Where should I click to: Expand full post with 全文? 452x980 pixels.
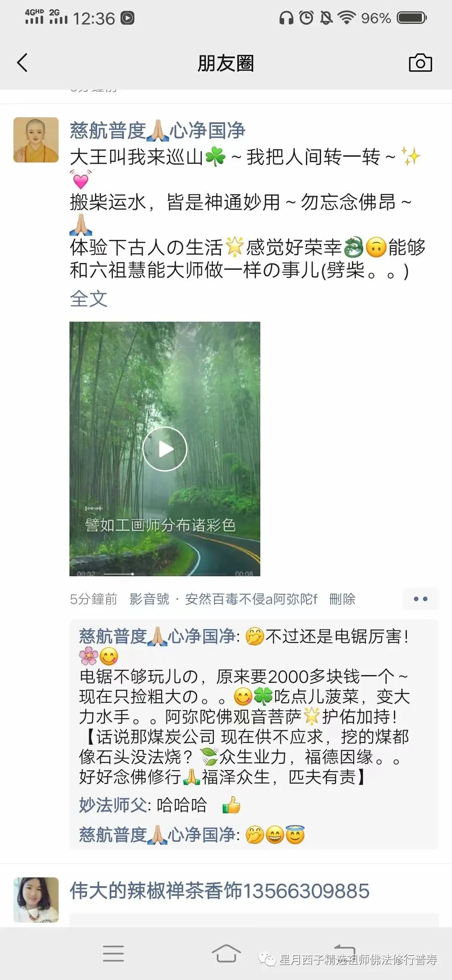click(88, 299)
